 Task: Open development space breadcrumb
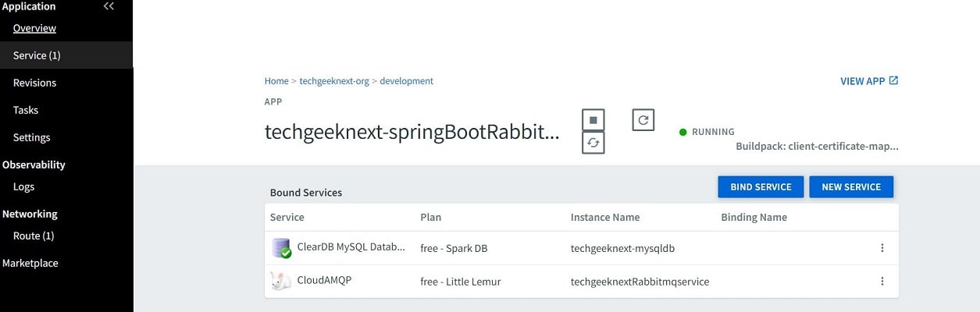coord(406,81)
